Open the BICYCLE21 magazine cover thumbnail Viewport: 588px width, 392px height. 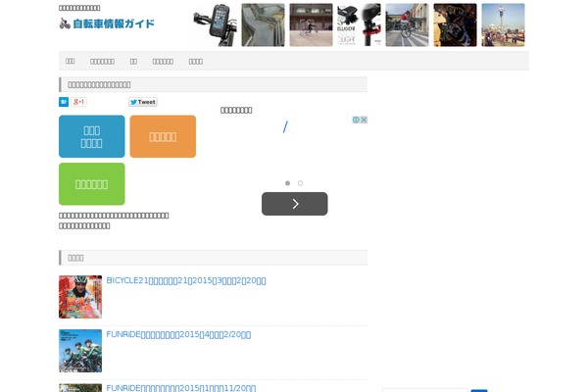click(80, 297)
